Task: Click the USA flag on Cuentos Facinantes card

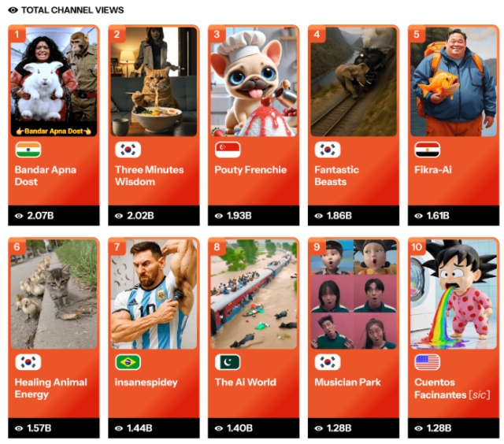Action: click(427, 362)
